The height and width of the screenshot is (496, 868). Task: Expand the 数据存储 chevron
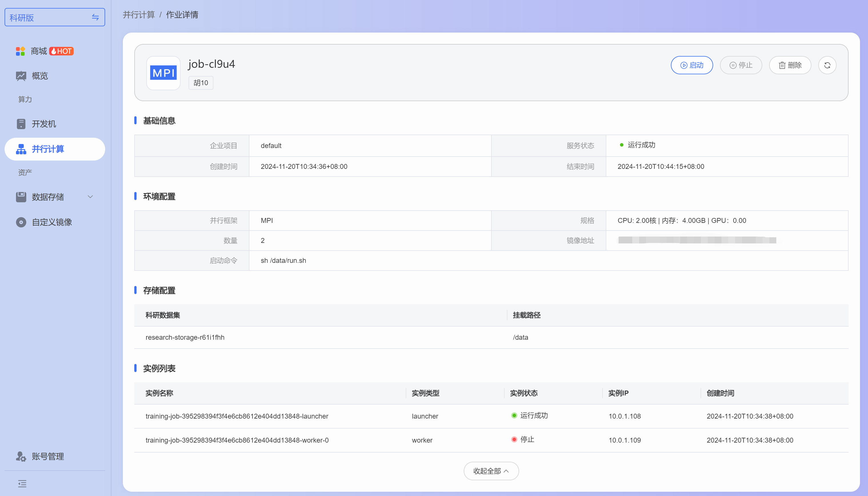[90, 197]
